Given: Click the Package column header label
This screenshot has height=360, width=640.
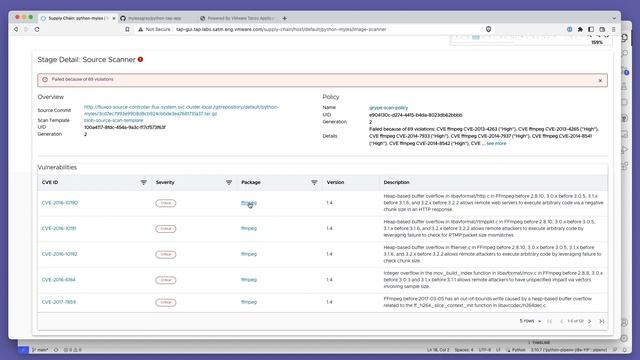Looking at the screenshot, I should [251, 182].
